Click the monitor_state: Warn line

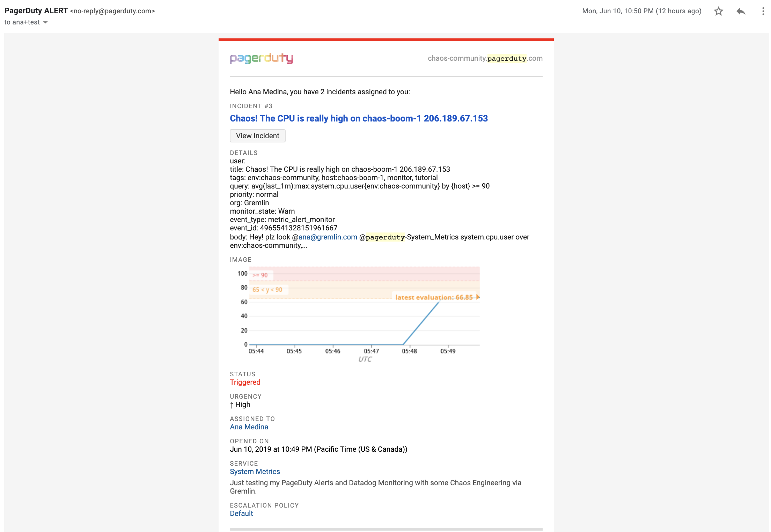click(262, 211)
